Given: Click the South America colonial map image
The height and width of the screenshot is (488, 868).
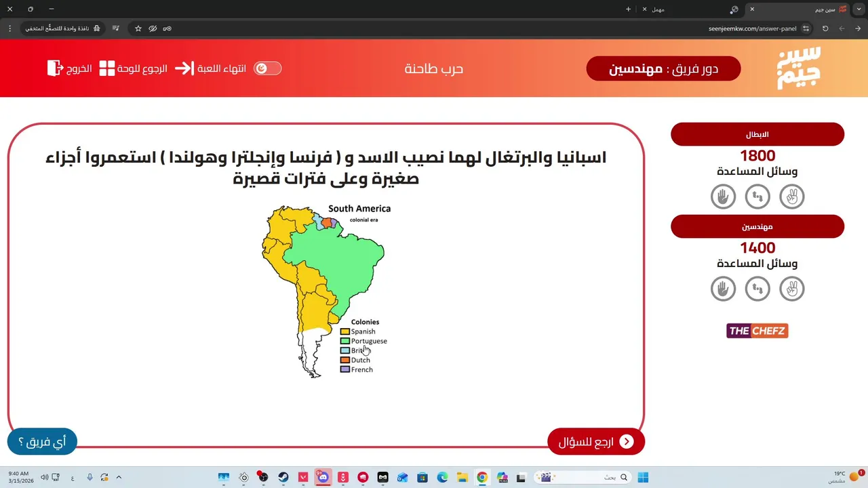Looking at the screenshot, I should point(327,291).
